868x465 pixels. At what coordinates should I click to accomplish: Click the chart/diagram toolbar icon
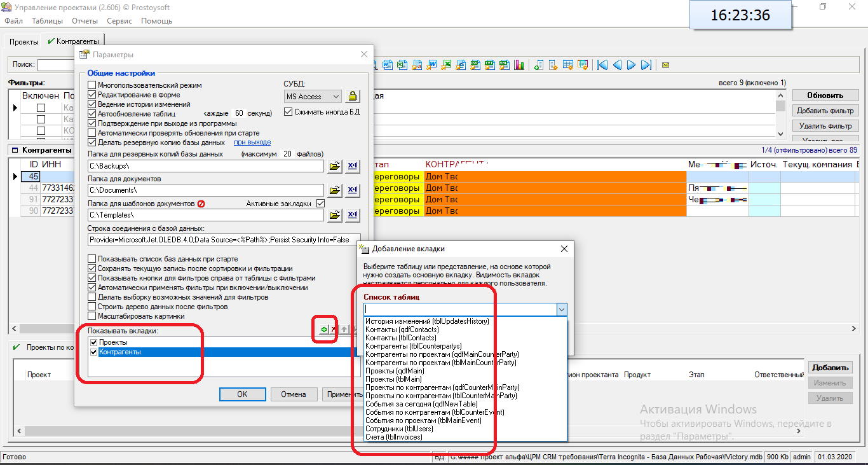(x=519, y=65)
